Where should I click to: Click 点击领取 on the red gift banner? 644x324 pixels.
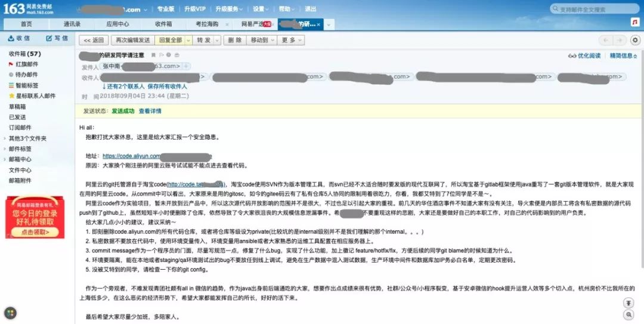[35, 232]
